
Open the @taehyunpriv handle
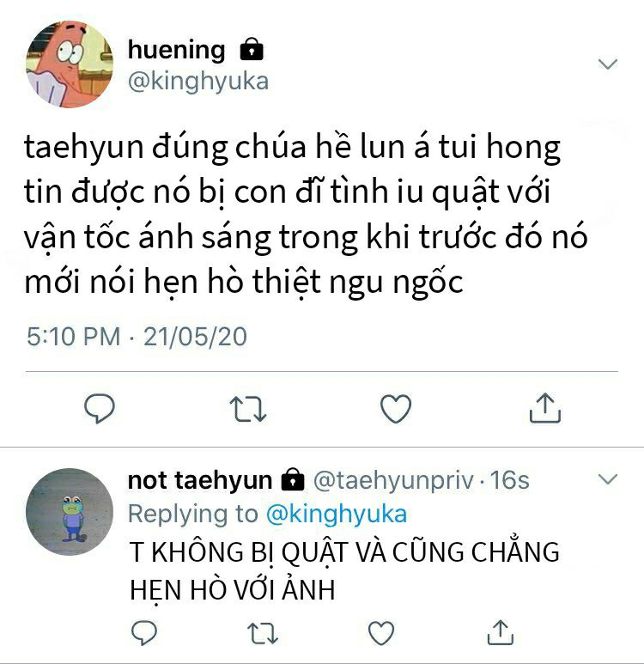pos(393,481)
